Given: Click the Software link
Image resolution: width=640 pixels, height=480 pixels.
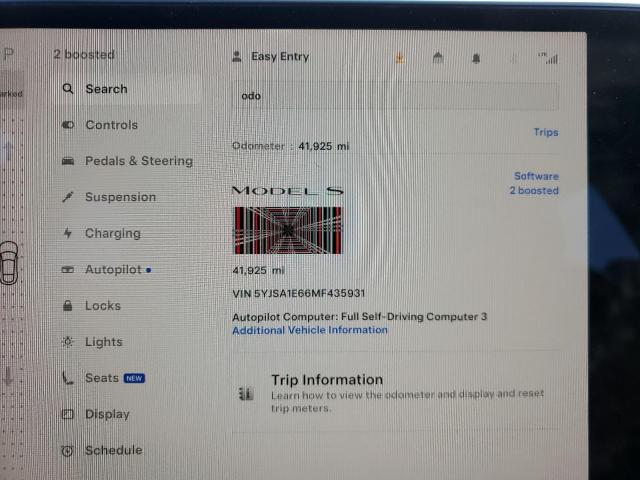Looking at the screenshot, I should click(536, 176).
